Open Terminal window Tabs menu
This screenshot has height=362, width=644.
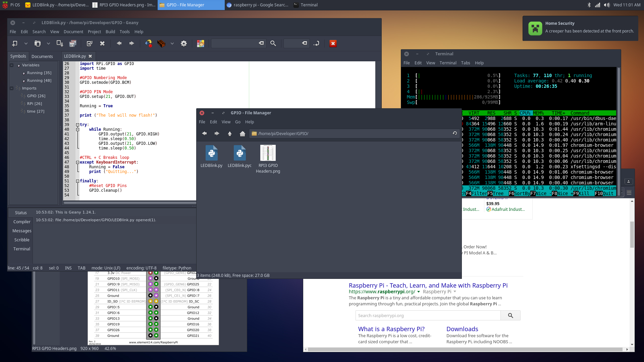466,63
